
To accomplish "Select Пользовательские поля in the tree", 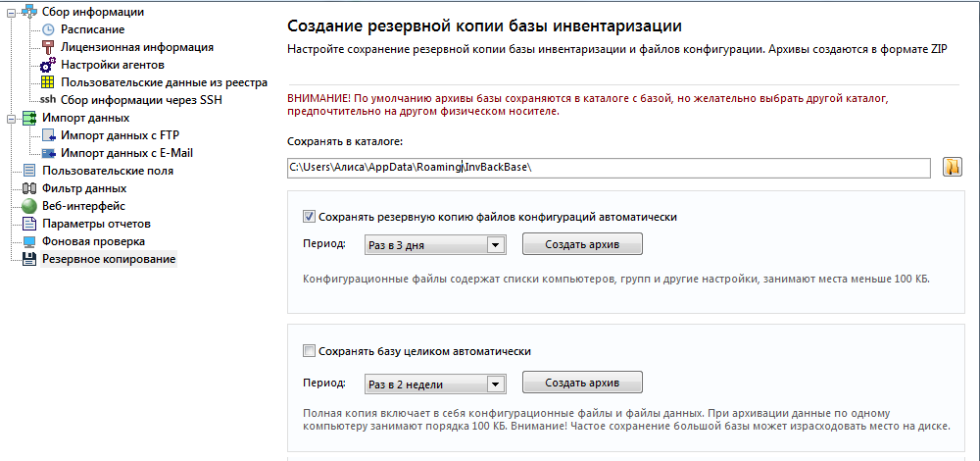I will [108, 170].
